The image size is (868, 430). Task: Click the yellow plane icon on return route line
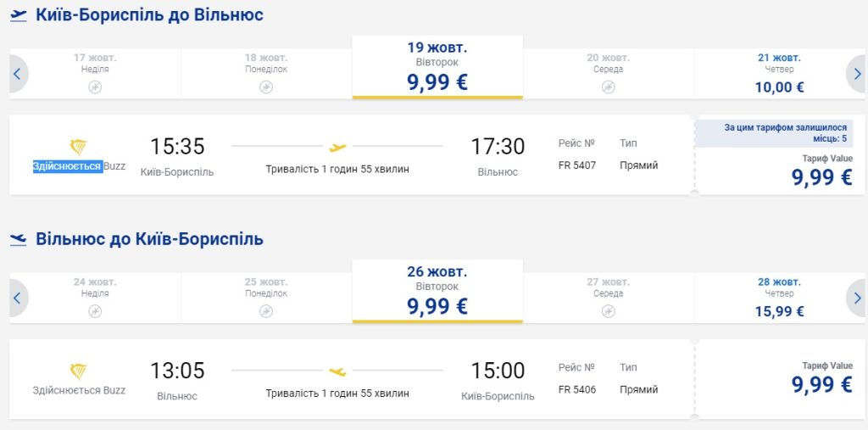coord(337,371)
